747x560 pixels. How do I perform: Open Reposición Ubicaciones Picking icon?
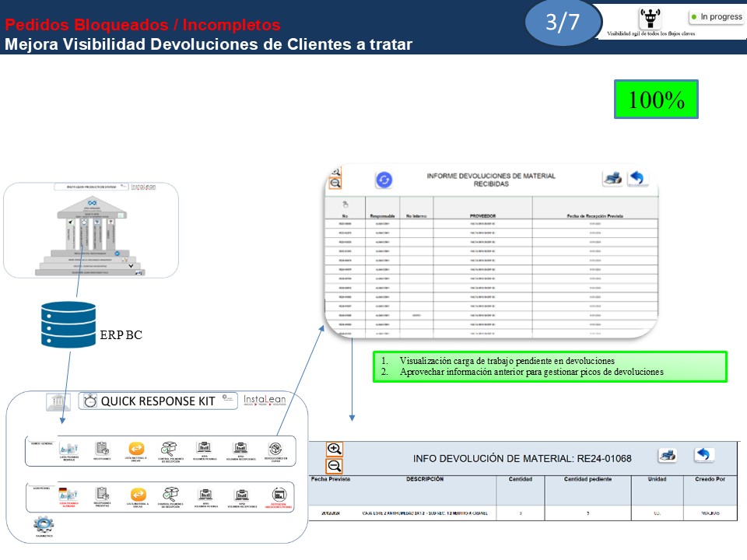(x=278, y=495)
